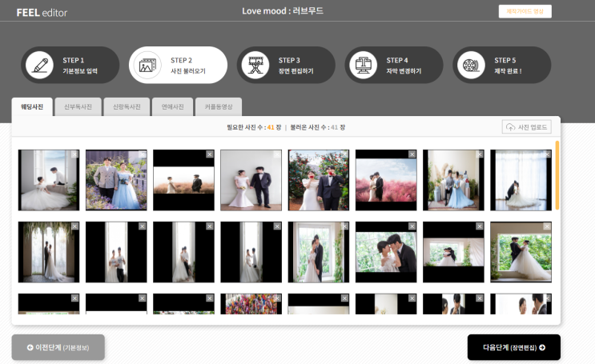Switch to the 신부독사진 tab
The height and width of the screenshot is (364, 595).
tap(78, 107)
